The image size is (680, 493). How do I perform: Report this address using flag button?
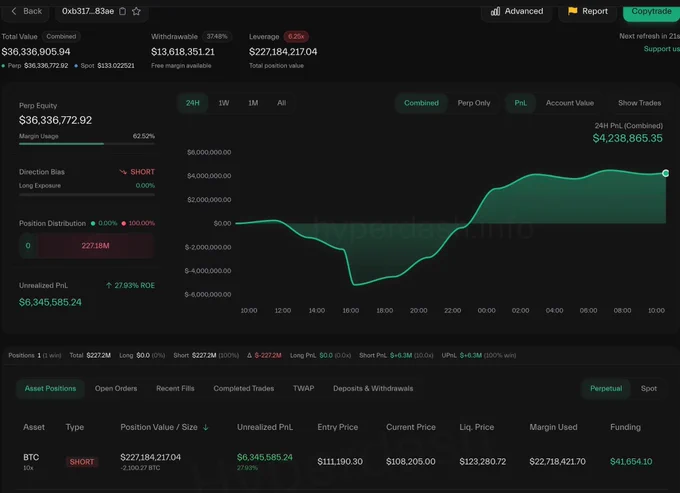click(588, 11)
